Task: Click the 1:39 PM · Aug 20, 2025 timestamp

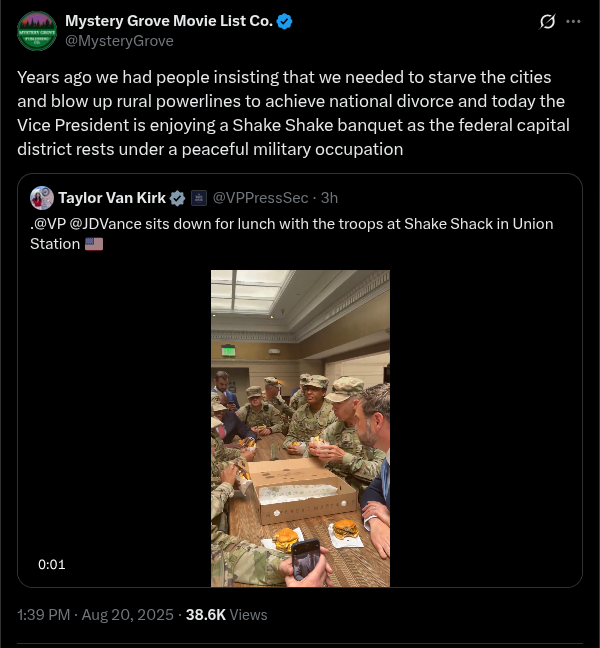Action: [x=95, y=615]
